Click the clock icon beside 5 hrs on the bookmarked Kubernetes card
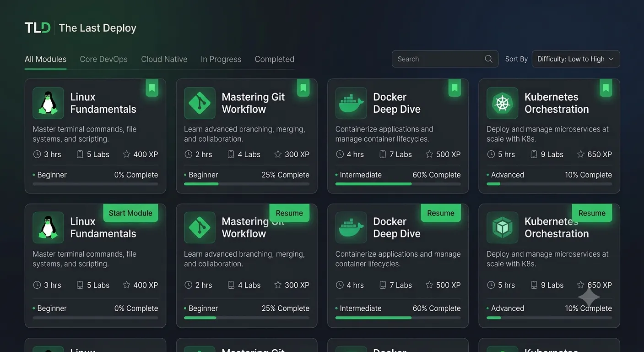The width and height of the screenshot is (644, 352). 491,154
